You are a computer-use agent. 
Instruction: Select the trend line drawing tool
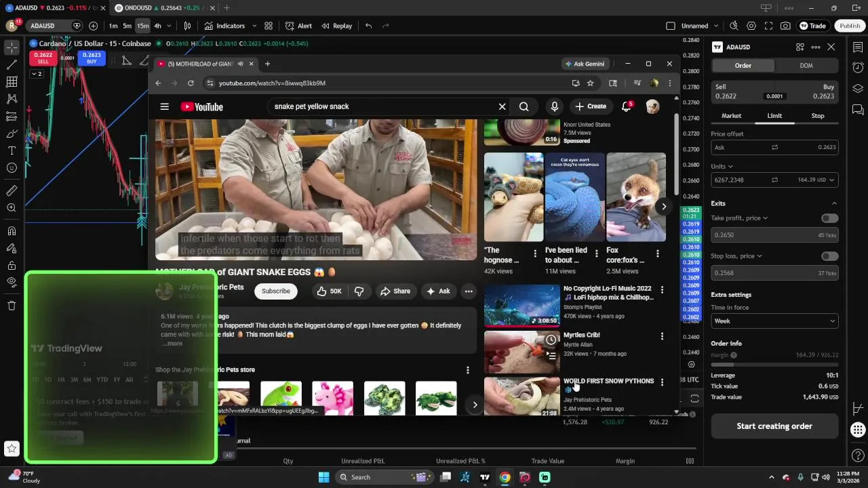click(12, 65)
